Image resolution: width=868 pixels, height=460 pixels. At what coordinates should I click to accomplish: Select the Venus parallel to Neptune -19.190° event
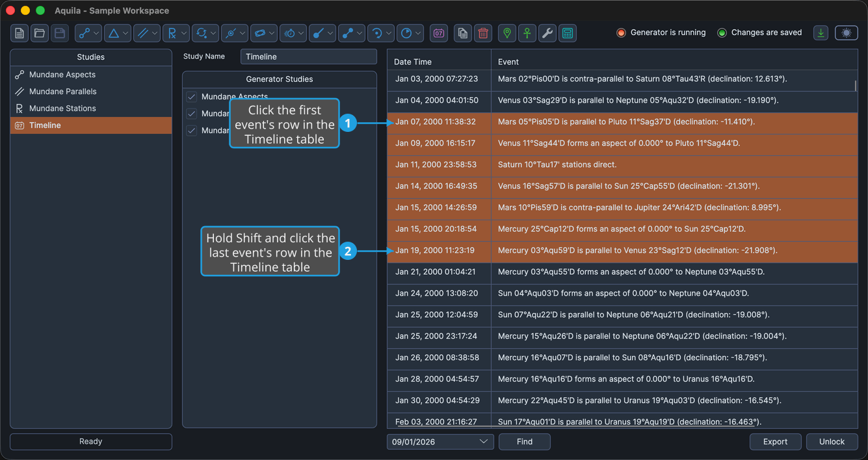[x=622, y=101]
